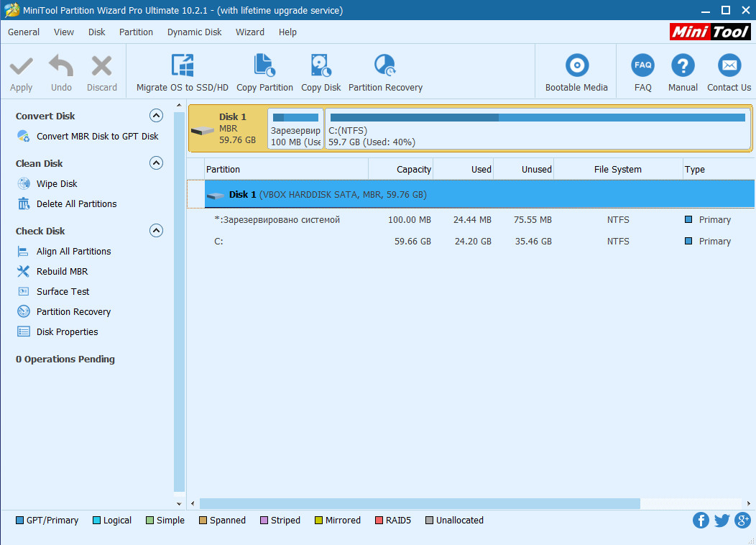Click the RAID5 legend swatch
This screenshot has height=545, width=756.
379,521
